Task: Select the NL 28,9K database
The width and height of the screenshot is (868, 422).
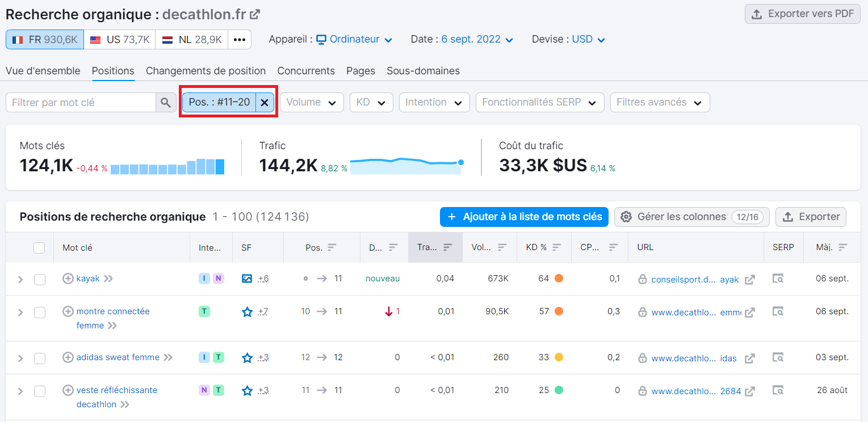Action: point(191,40)
